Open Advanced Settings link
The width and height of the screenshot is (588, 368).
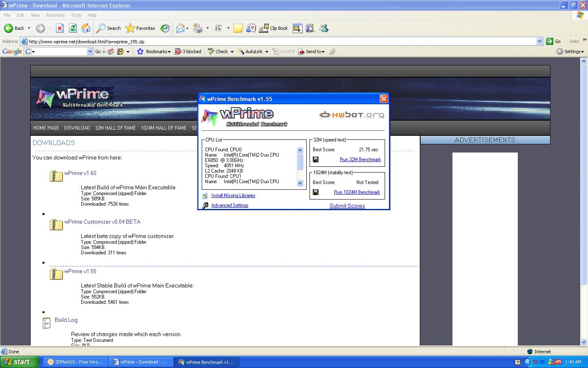(230, 205)
